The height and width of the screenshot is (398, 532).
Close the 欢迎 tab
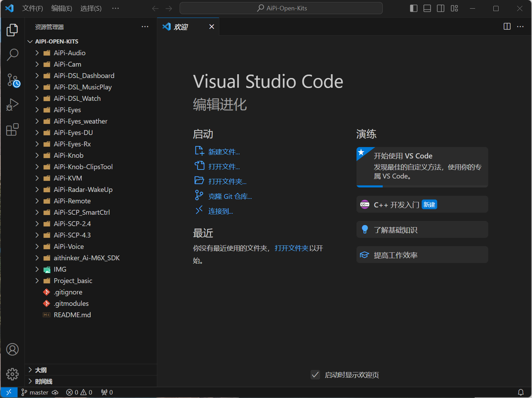click(212, 27)
